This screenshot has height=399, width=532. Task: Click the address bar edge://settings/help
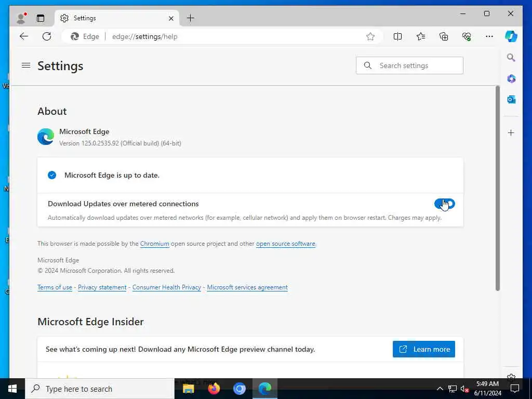145,37
